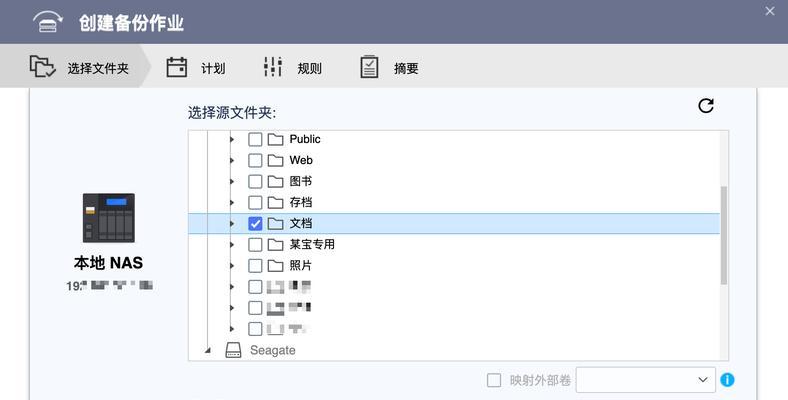Enable the 映射外部卷 checkbox
Screen dimensions: 788x400
click(x=494, y=380)
